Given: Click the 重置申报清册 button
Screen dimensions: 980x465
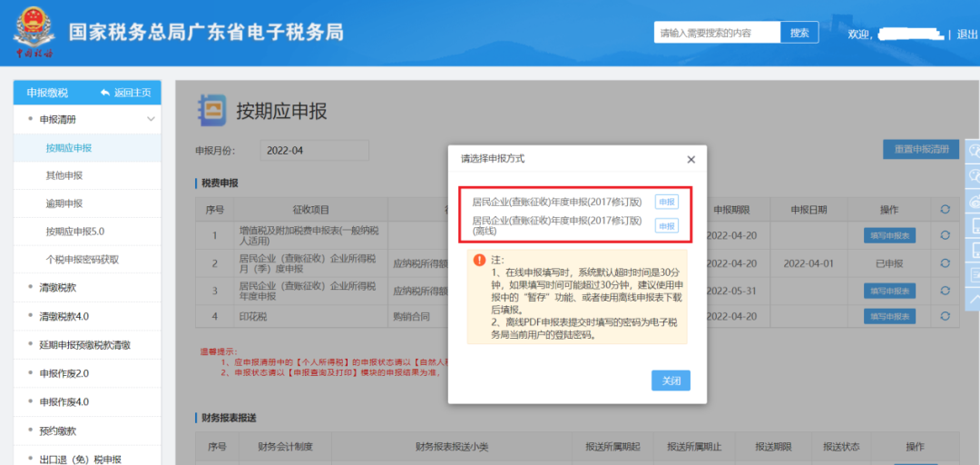Looking at the screenshot, I should tap(921, 150).
